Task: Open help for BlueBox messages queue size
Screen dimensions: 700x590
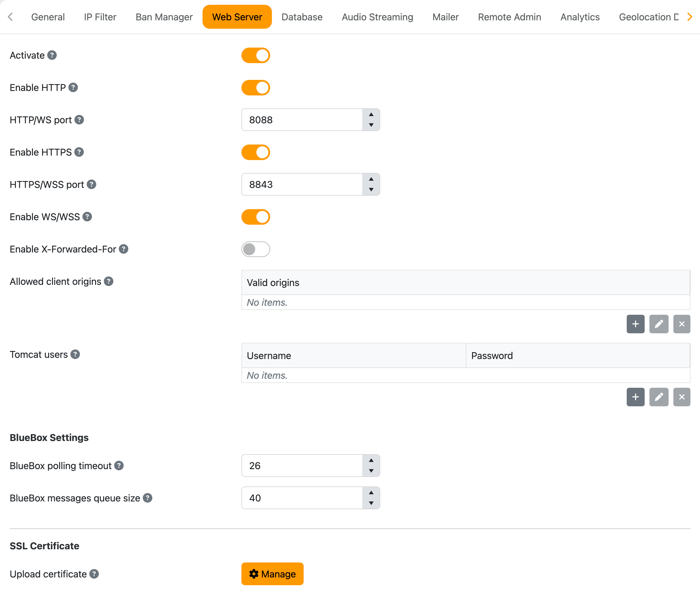Action: (x=147, y=498)
